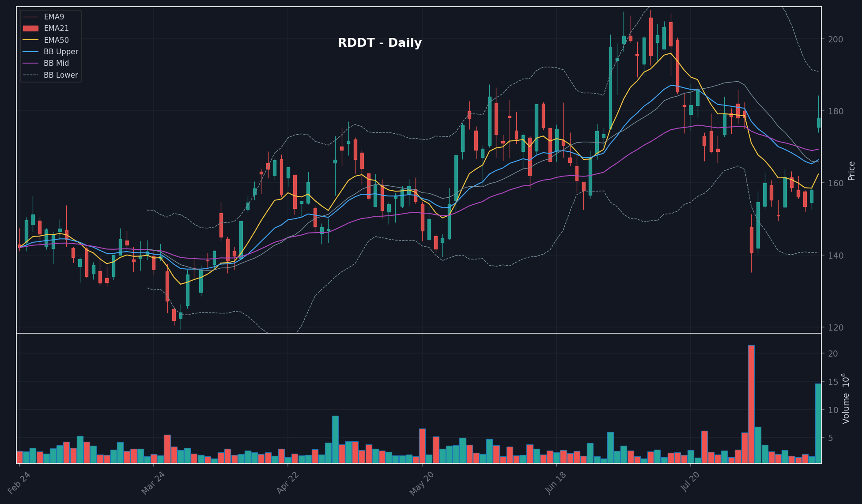Image resolution: width=862 pixels, height=504 pixels.
Task: Click the blue BB Upper legend line
Action: point(30,52)
